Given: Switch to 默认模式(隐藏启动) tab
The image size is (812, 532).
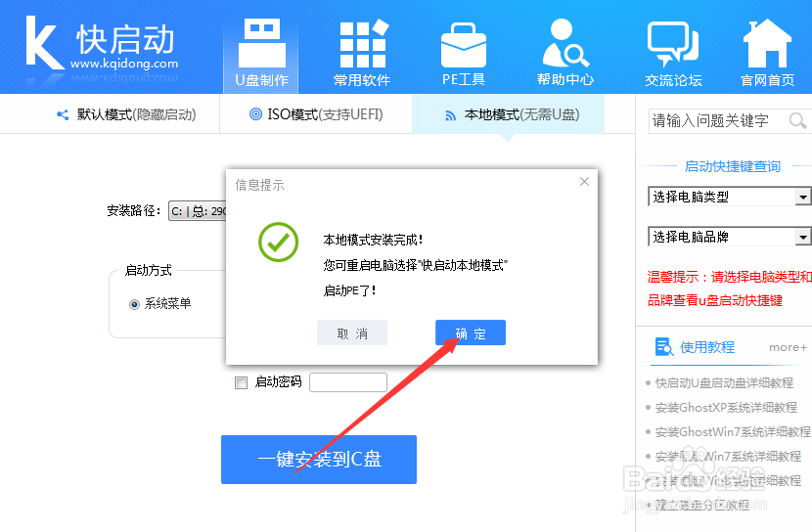Looking at the screenshot, I should point(127,114).
